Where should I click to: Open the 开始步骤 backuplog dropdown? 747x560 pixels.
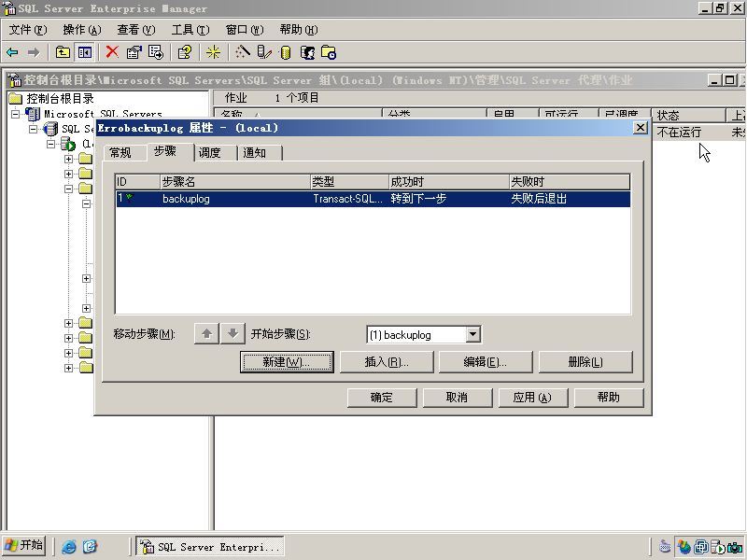point(472,334)
